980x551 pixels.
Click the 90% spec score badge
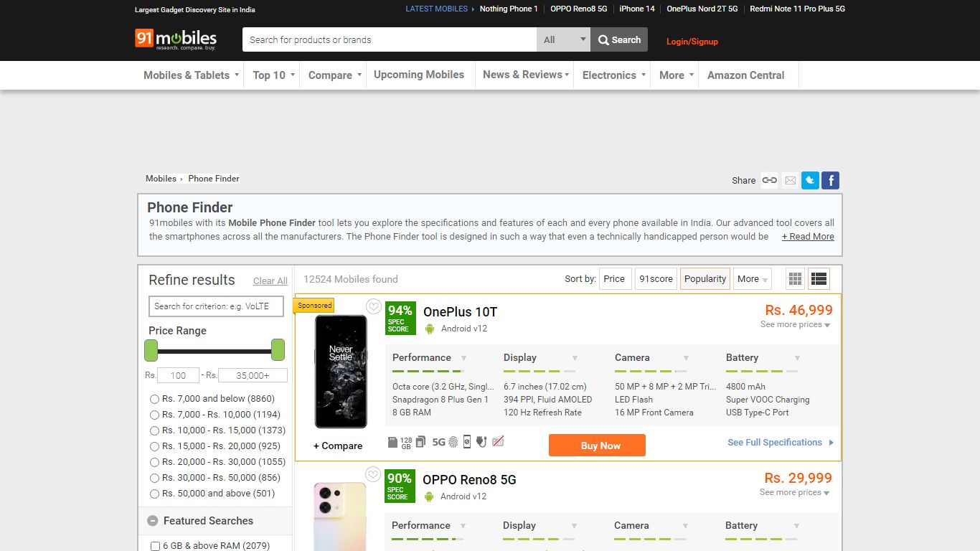pyautogui.click(x=400, y=486)
